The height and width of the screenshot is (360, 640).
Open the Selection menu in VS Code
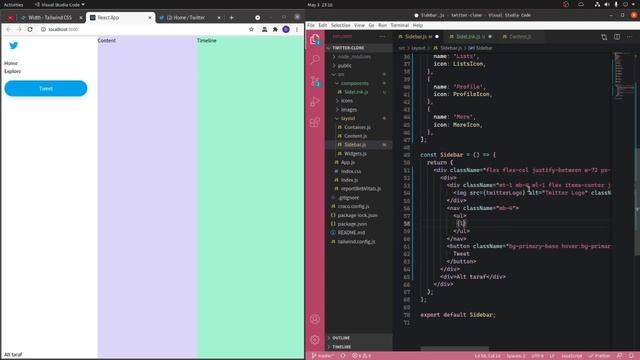pos(340,25)
